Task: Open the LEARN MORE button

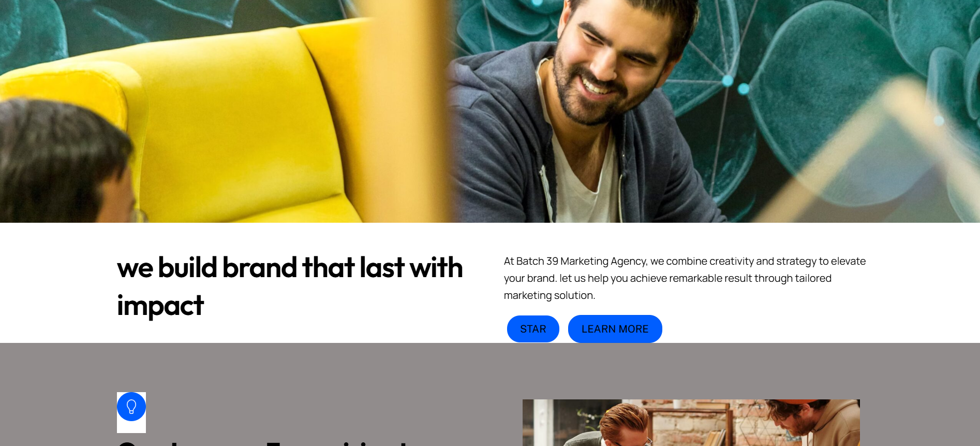Action: coord(615,329)
